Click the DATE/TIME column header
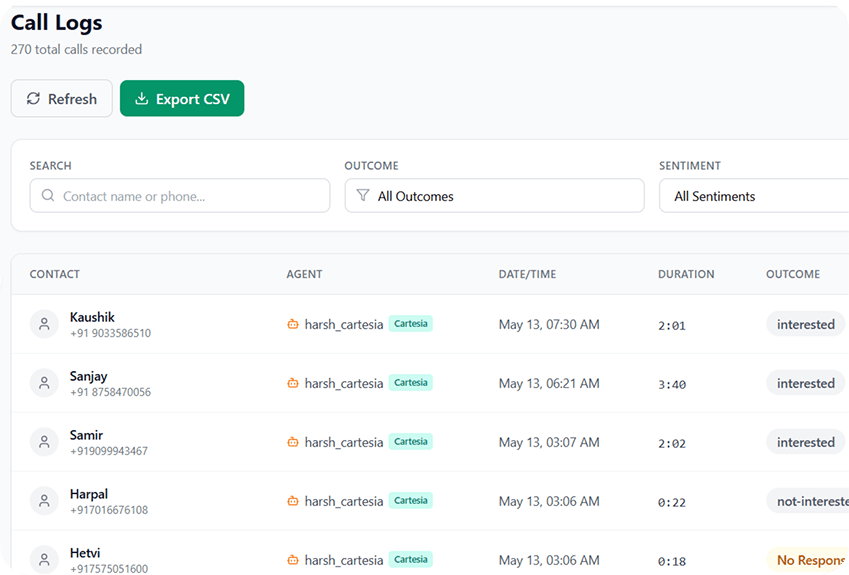This screenshot has width=849, height=575. point(527,274)
